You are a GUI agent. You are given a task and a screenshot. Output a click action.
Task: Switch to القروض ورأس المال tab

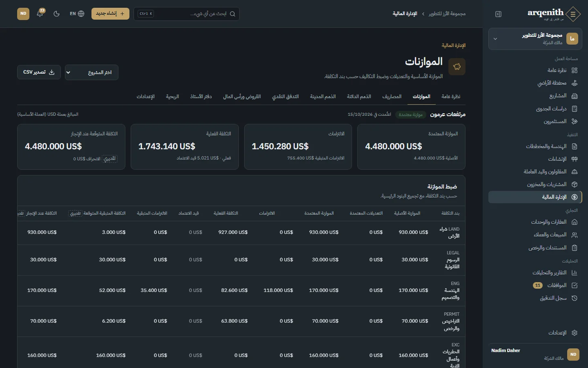(x=242, y=96)
